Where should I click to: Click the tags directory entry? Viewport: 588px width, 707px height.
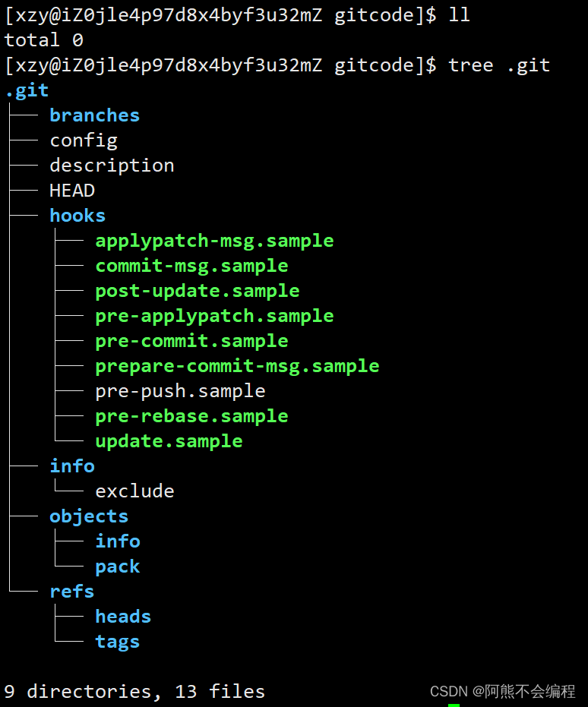click(118, 642)
